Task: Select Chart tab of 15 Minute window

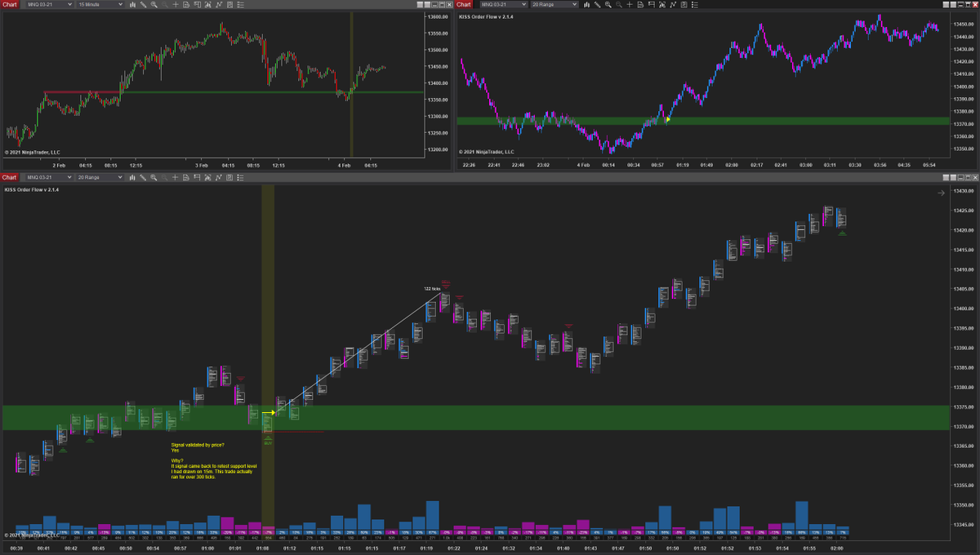Action: coord(9,4)
